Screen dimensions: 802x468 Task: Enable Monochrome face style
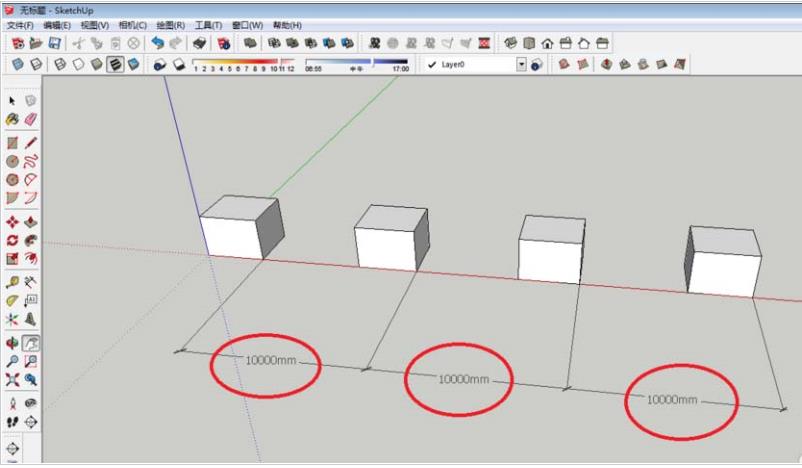[x=133, y=64]
